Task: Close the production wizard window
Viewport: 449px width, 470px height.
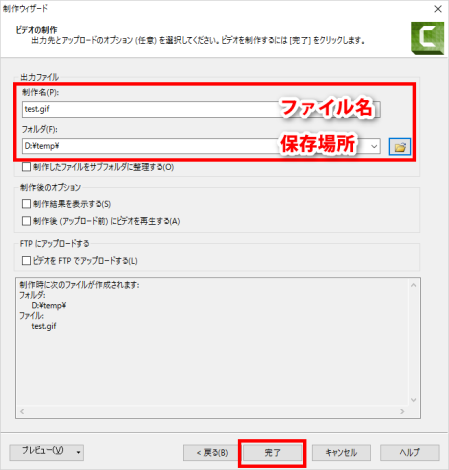Action: pos(438,9)
